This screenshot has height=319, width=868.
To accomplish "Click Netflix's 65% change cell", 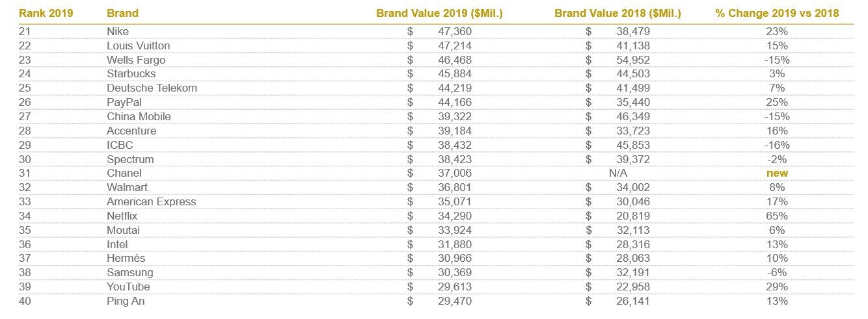I will click(777, 216).
